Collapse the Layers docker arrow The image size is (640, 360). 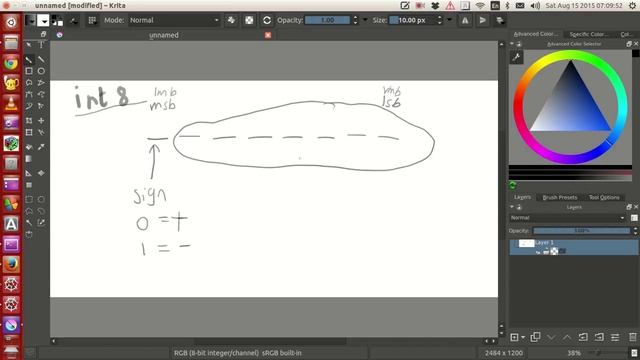(512, 207)
